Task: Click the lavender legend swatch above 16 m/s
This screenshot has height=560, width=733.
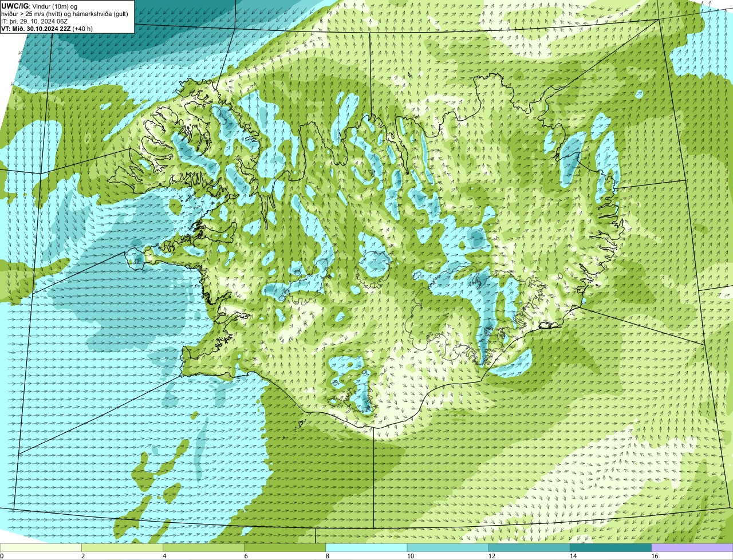Action: (692, 548)
